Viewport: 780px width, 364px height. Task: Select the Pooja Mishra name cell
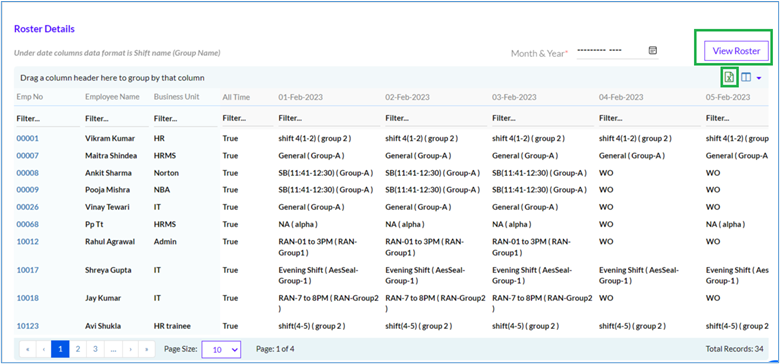pyautogui.click(x=108, y=190)
